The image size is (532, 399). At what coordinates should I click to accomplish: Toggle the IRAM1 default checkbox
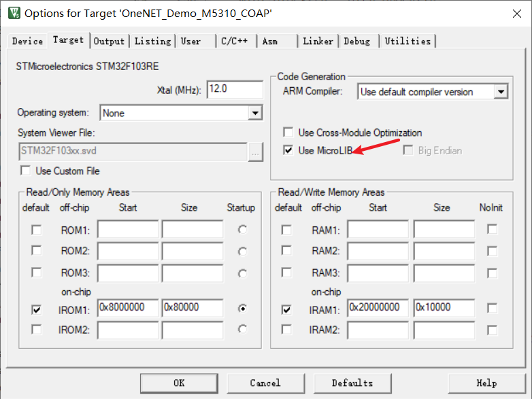pyautogui.click(x=286, y=309)
